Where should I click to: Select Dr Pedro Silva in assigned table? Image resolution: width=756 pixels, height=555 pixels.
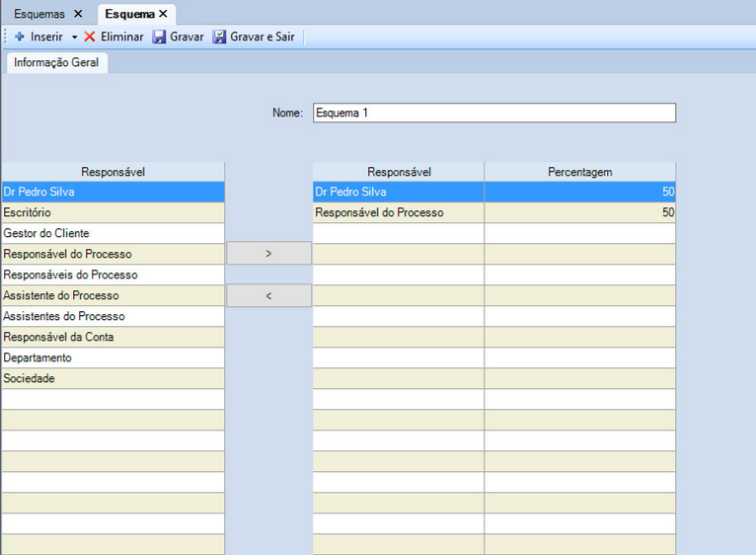point(399,192)
